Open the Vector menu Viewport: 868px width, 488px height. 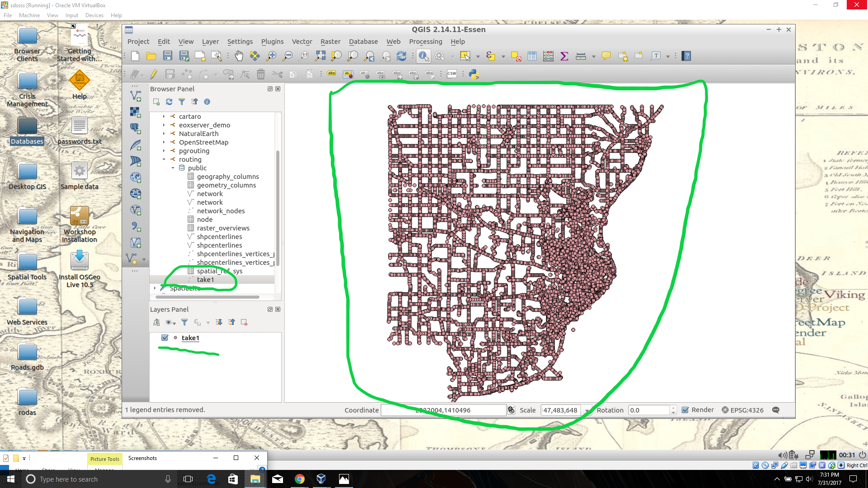(302, 42)
